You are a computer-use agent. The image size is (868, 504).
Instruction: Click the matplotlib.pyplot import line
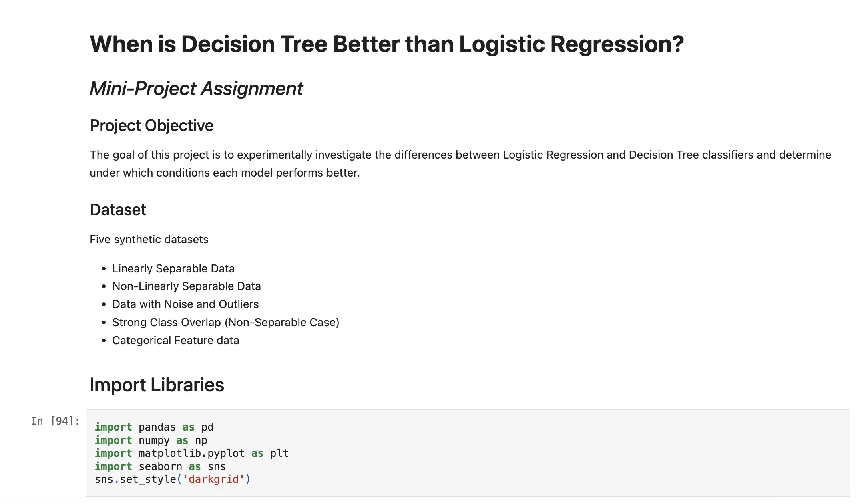(192, 453)
